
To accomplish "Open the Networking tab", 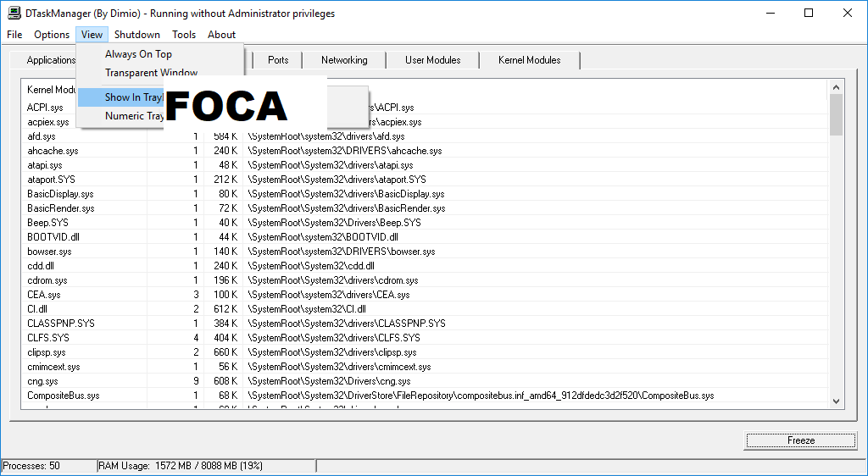I will coord(344,59).
